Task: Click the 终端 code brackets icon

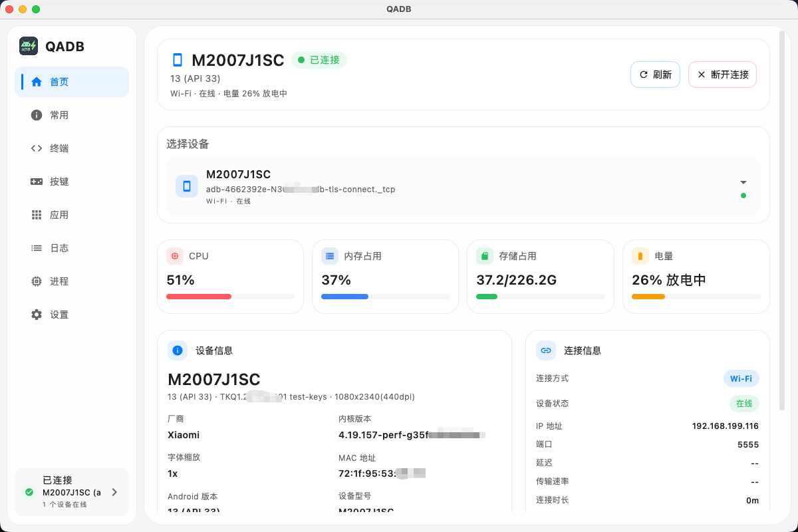Action: 37,148
